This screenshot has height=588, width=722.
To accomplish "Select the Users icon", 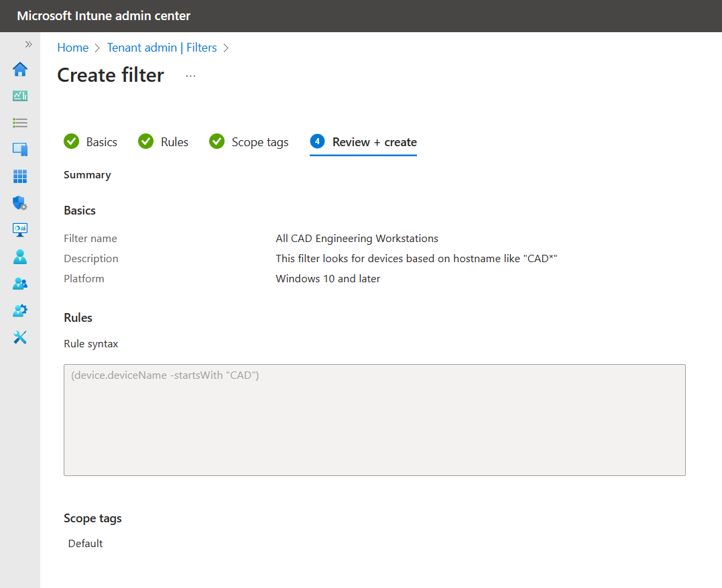I will (19, 257).
